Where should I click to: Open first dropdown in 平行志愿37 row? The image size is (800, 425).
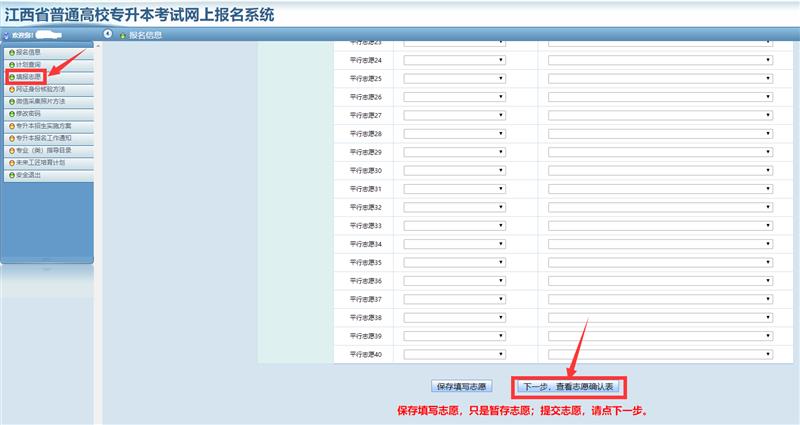pyautogui.click(x=455, y=299)
